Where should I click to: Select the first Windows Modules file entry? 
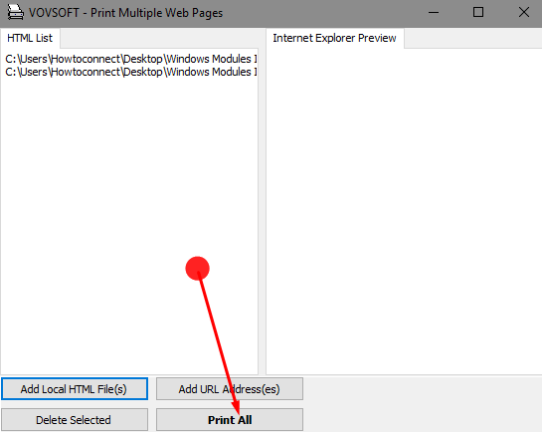[x=131, y=59]
